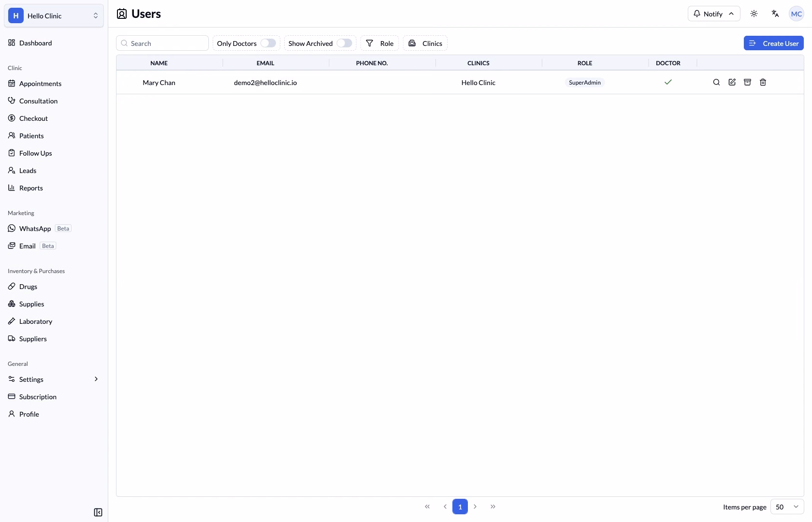The height and width of the screenshot is (522, 812).
Task: Open the Reports section
Action: (54, 188)
